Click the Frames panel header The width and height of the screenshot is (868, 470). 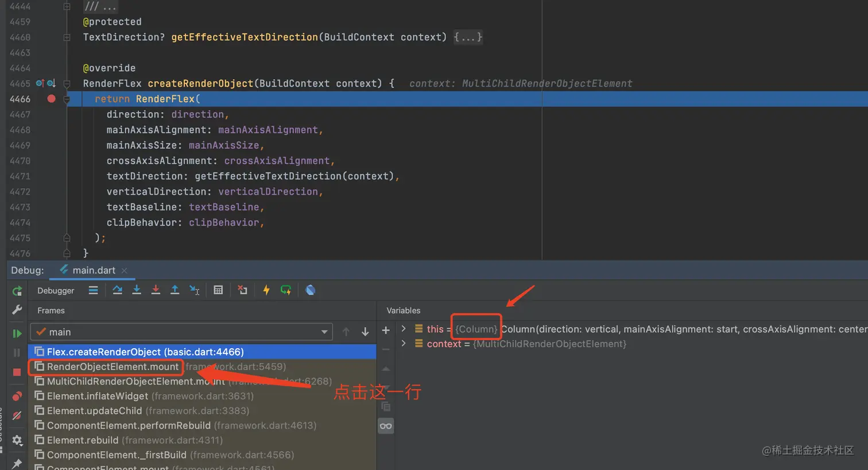pyautogui.click(x=51, y=310)
